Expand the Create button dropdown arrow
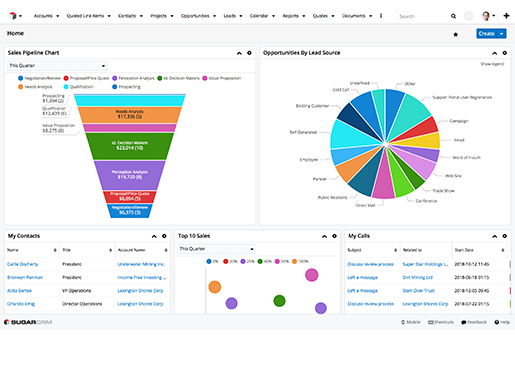 [x=502, y=34]
